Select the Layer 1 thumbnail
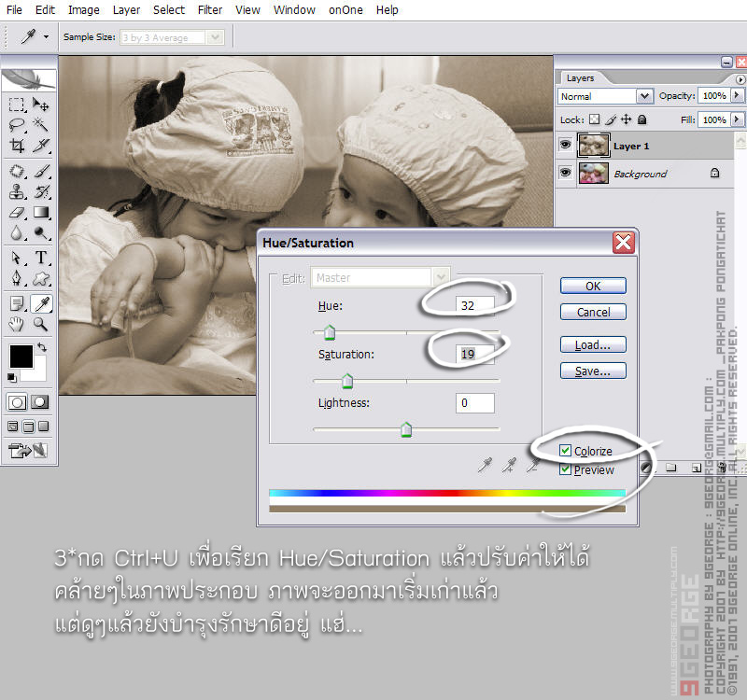This screenshot has height=700, width=747. pos(593,146)
